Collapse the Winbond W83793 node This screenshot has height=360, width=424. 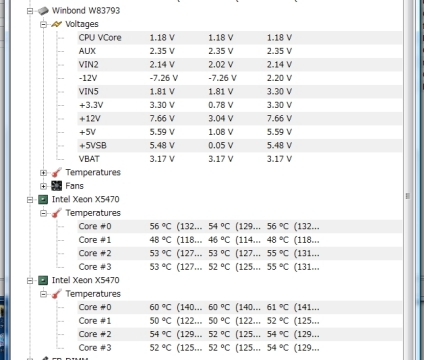(30, 11)
